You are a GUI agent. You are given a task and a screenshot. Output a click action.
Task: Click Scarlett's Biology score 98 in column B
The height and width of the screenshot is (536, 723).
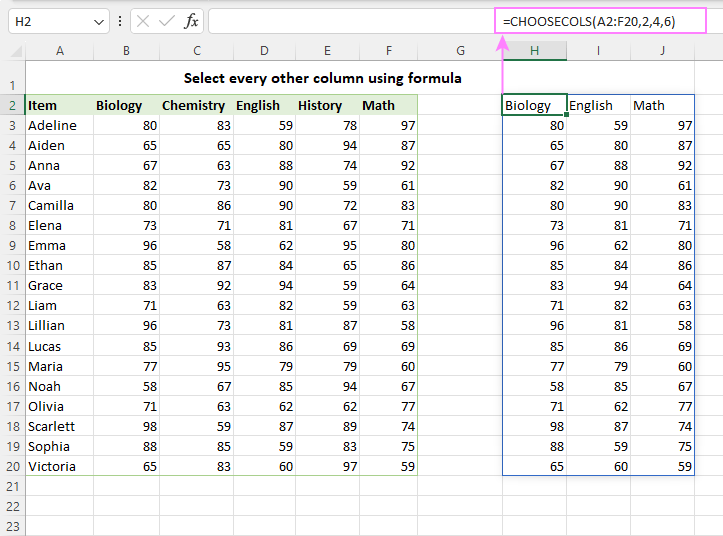pyautogui.click(x=126, y=426)
